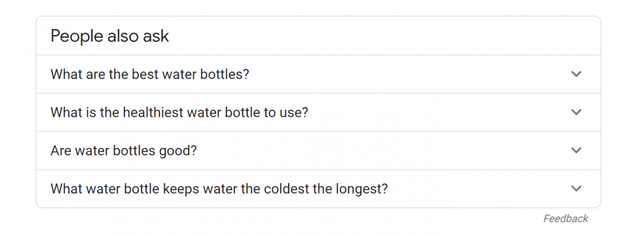Expand chevron beside healthiest water bottle question
This screenshot has height=236, width=644.
coord(576,112)
